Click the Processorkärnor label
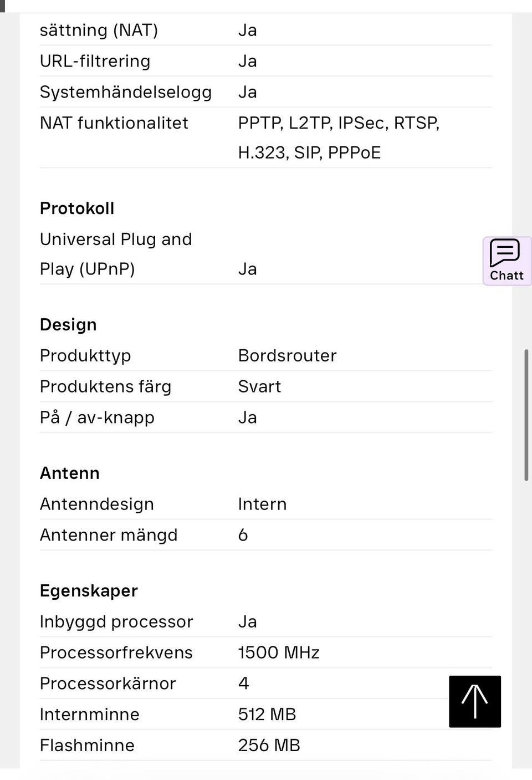 [x=108, y=684]
